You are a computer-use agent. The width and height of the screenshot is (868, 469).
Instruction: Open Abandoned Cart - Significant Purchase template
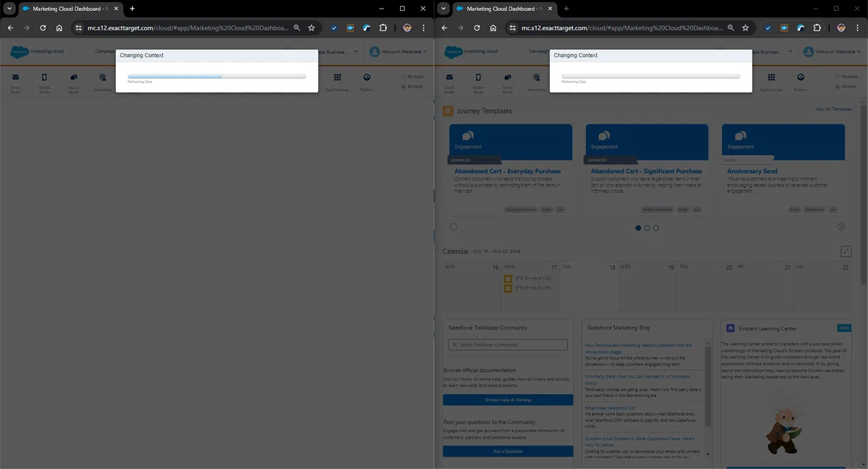click(x=646, y=171)
